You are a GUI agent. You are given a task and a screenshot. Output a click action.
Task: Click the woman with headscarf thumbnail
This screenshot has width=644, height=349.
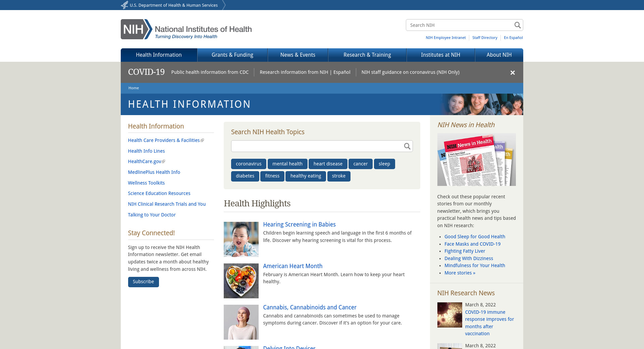241,322
